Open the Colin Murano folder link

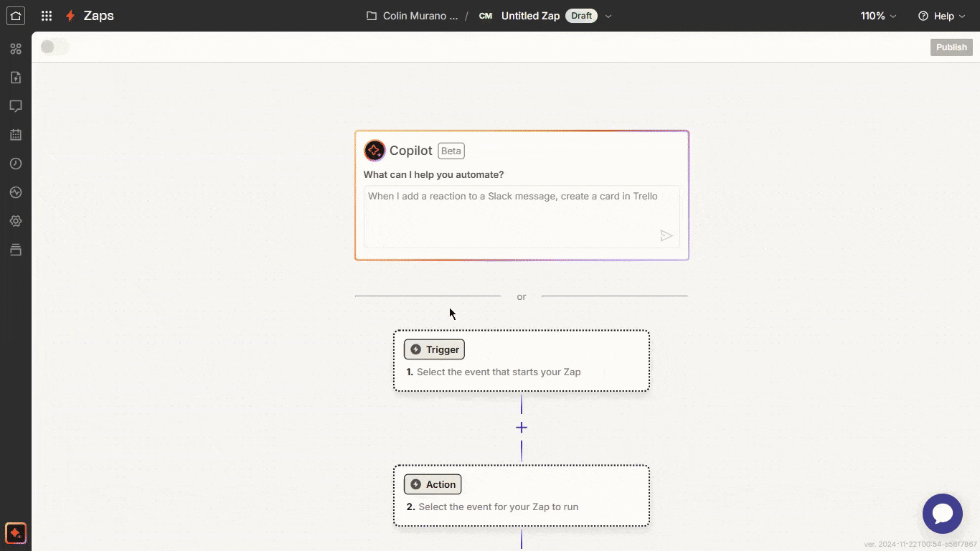pyautogui.click(x=420, y=16)
